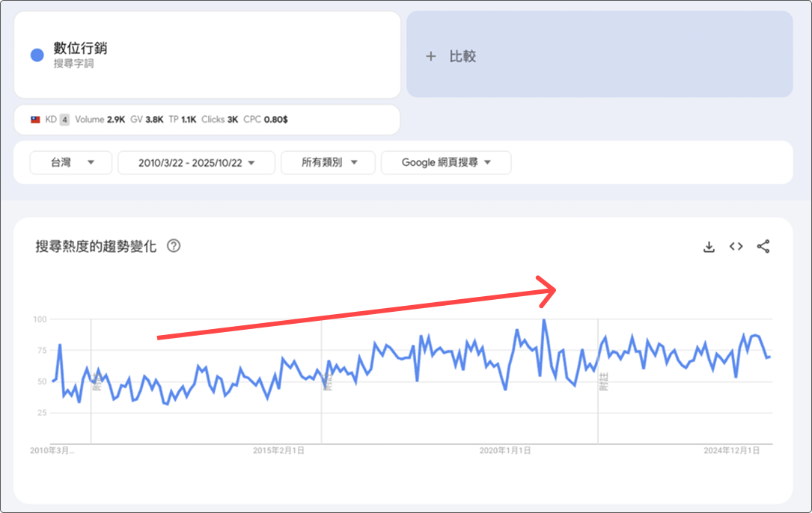
Task: Open the embed code icon
Action: 736,247
